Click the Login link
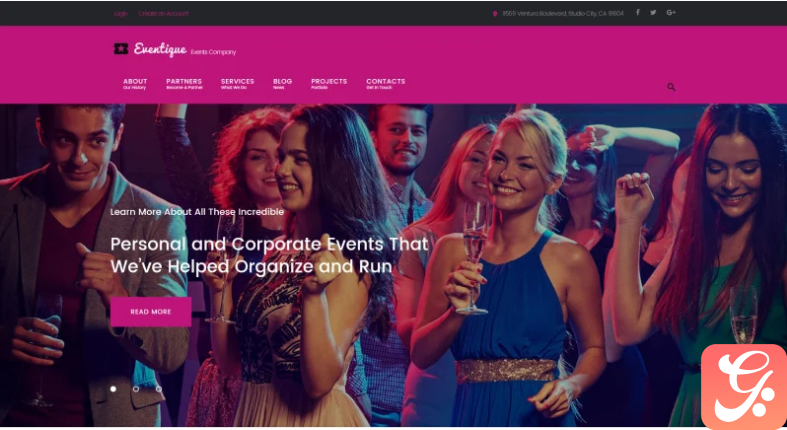The image size is (787, 430). pyautogui.click(x=120, y=14)
